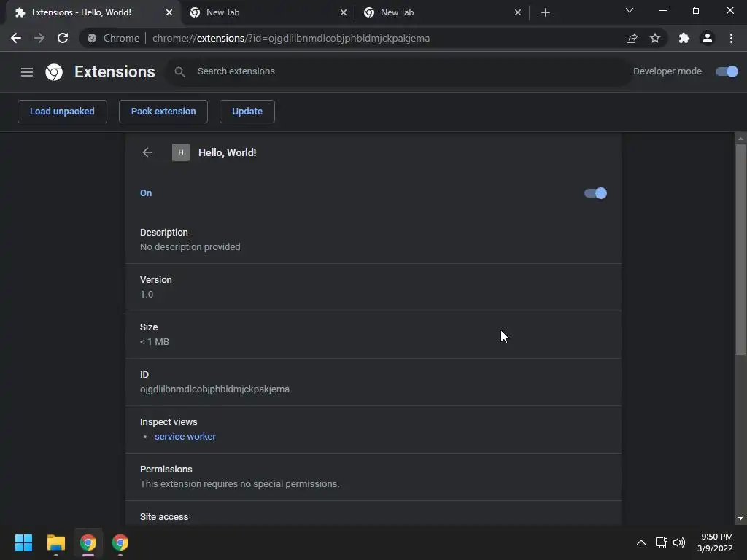Click the 'No description provided' text

[x=190, y=246]
